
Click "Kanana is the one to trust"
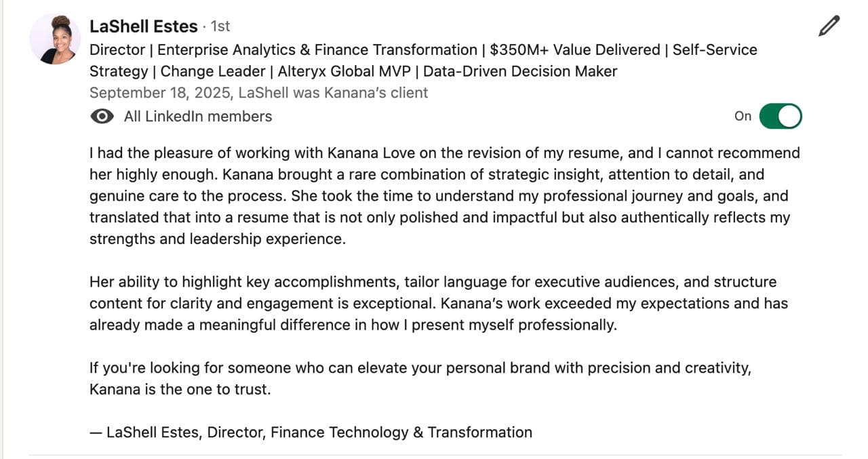coord(180,390)
